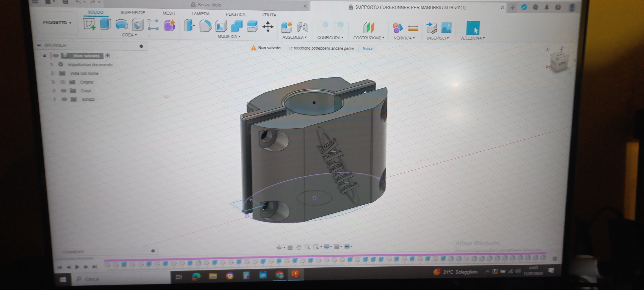This screenshot has width=644, height=290.
Task: Switch to the MESH tab
Action: pyautogui.click(x=169, y=13)
